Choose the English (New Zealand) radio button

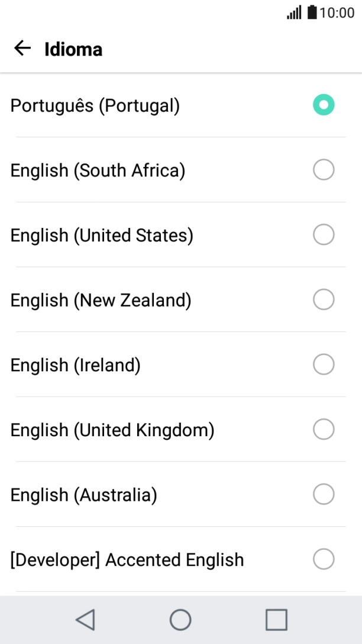point(324,300)
